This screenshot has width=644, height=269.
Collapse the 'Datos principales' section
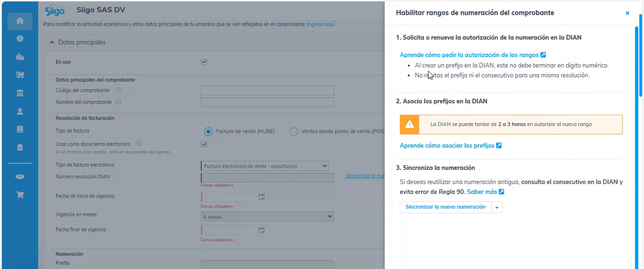coord(52,42)
